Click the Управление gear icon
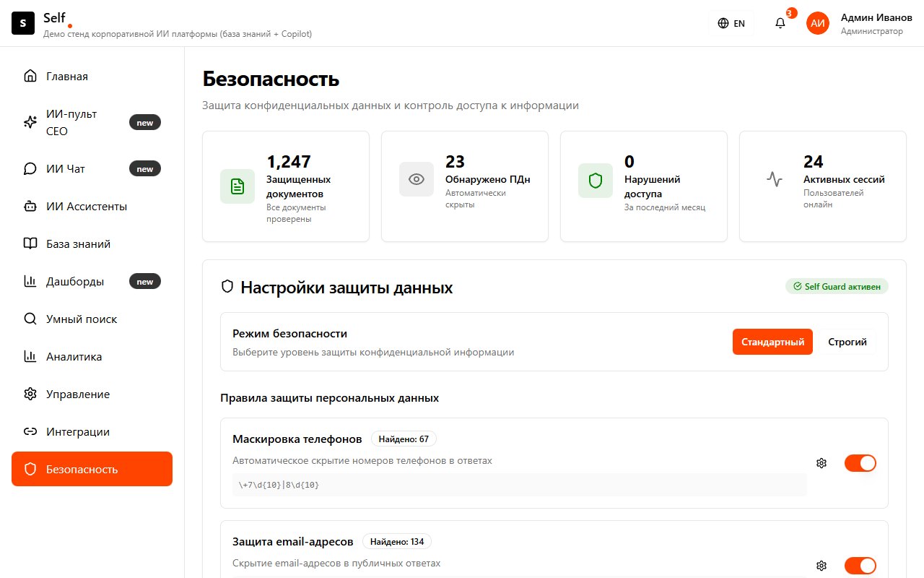Viewport: 924px width, 578px height. tap(30, 394)
